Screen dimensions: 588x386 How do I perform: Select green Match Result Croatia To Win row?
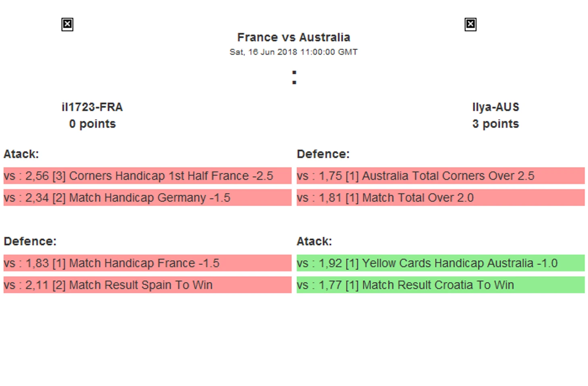click(441, 285)
